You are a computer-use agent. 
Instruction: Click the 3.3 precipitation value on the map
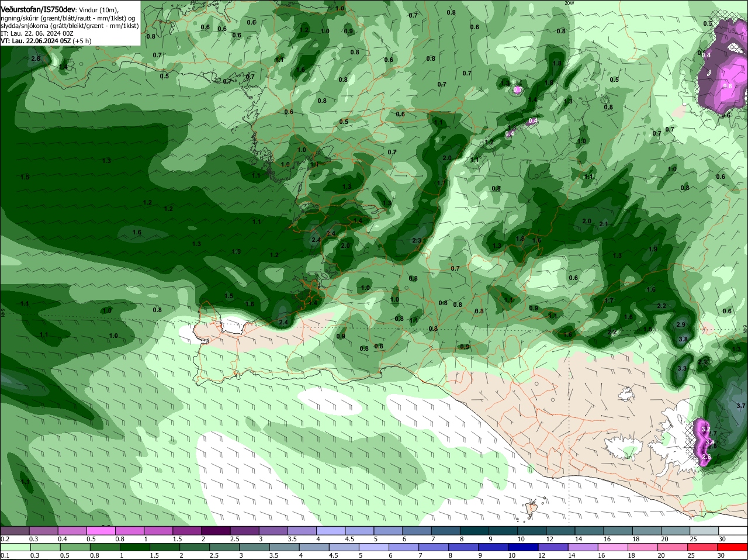(682, 368)
